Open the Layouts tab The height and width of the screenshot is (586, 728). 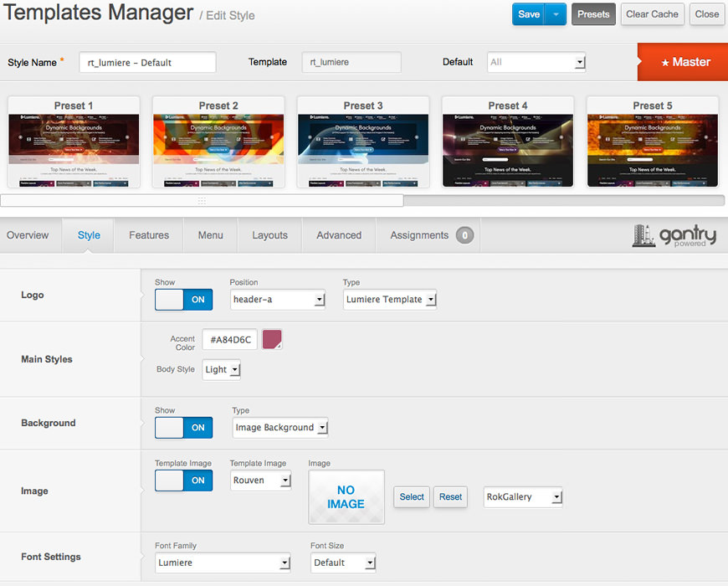269,236
